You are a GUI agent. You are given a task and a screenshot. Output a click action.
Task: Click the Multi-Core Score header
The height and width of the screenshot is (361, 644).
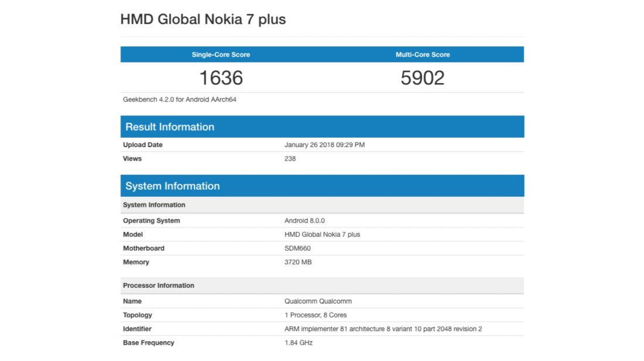[423, 55]
